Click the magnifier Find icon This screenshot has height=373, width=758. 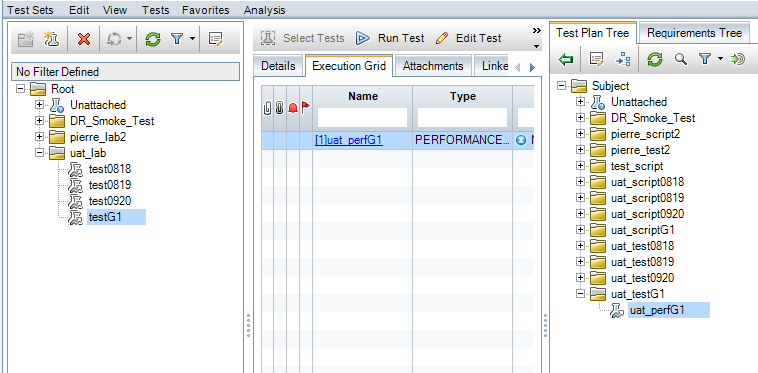click(x=681, y=59)
